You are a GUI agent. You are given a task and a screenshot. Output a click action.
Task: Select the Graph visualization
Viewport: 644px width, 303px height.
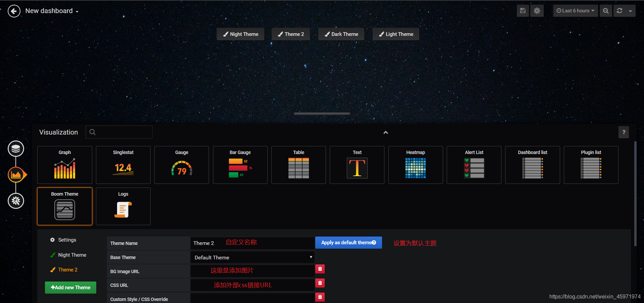pos(64,165)
